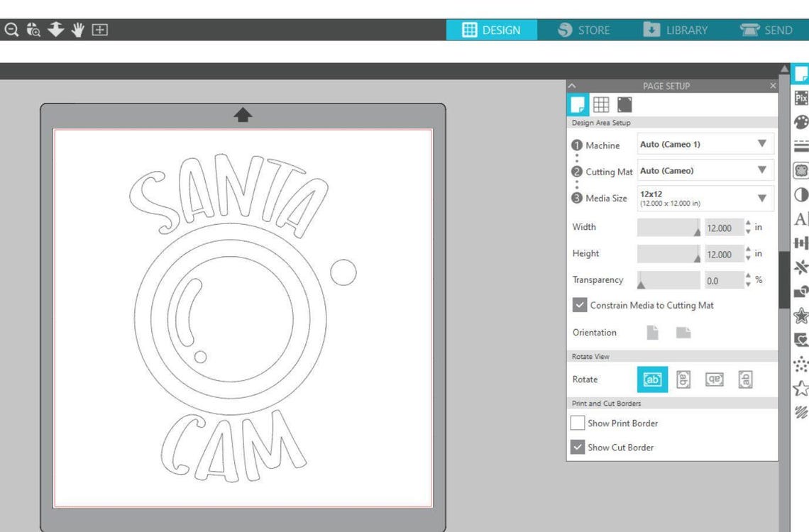Open the fill color palette panel
The image size is (809, 532).
pos(800,122)
